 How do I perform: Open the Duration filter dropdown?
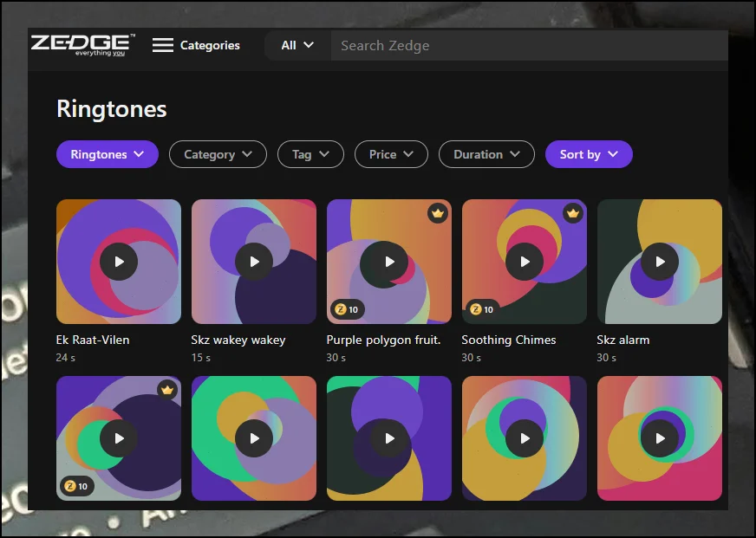tap(486, 154)
